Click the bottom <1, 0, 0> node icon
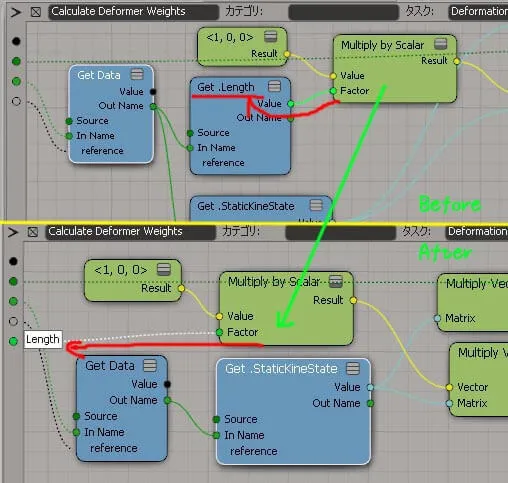Image resolution: width=508 pixels, height=483 pixels. [x=164, y=269]
